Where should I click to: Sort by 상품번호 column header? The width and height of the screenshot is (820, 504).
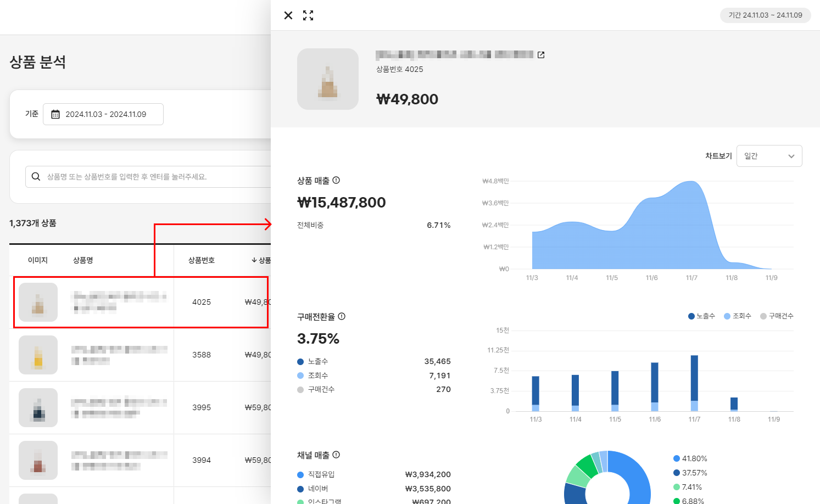coord(202,260)
